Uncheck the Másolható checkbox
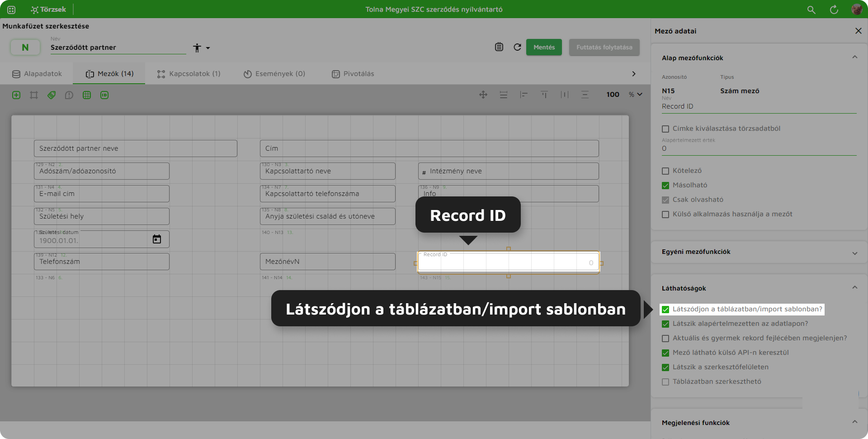This screenshot has width=868, height=439. click(665, 186)
